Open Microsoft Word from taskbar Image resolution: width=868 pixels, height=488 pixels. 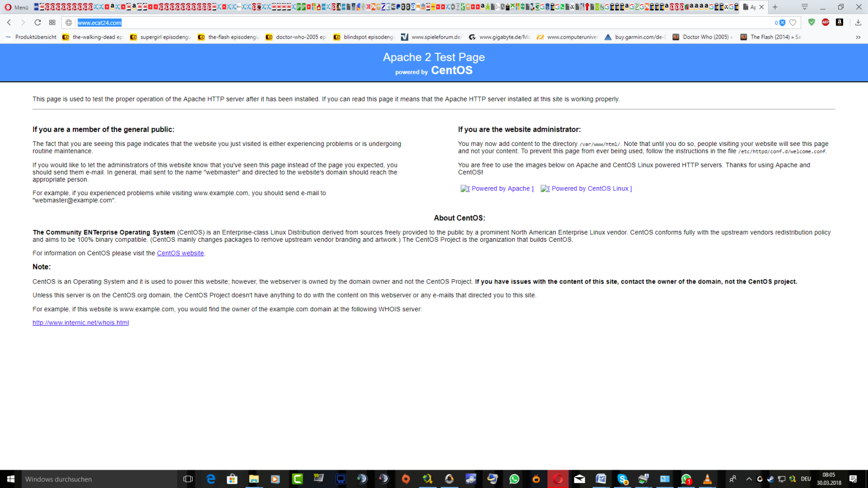(601, 479)
